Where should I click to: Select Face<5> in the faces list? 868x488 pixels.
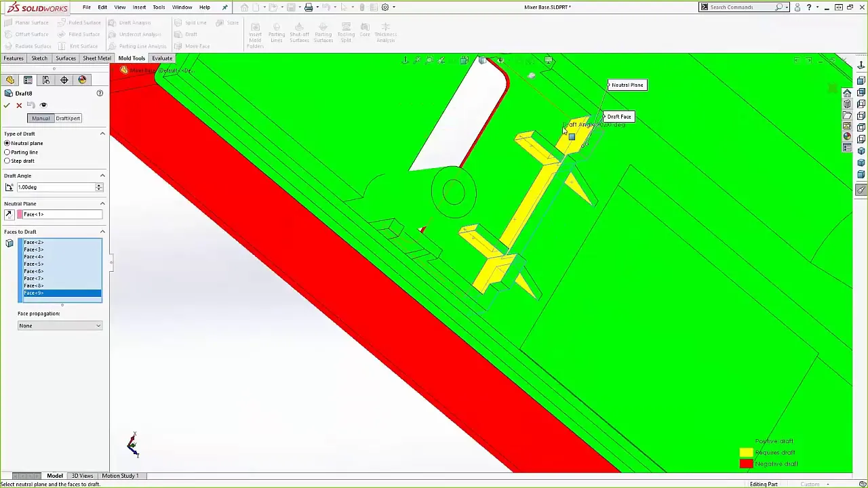point(62,264)
